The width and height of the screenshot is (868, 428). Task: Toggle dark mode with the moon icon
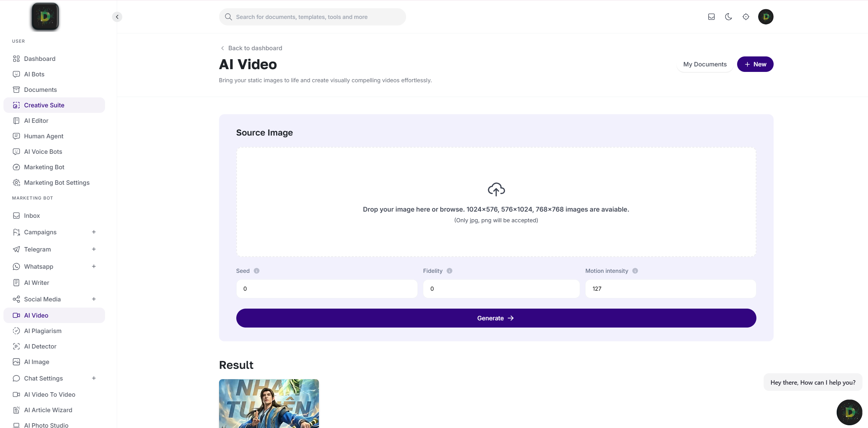728,17
